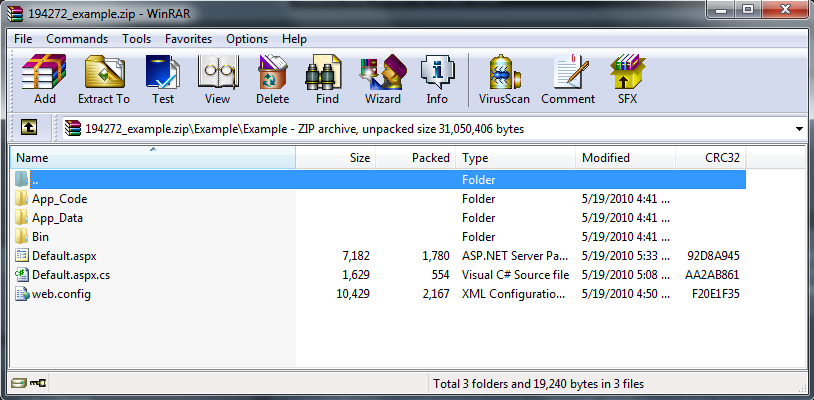Click the WinRAR title bar icon
This screenshot has width=814, height=400.
(16, 13)
